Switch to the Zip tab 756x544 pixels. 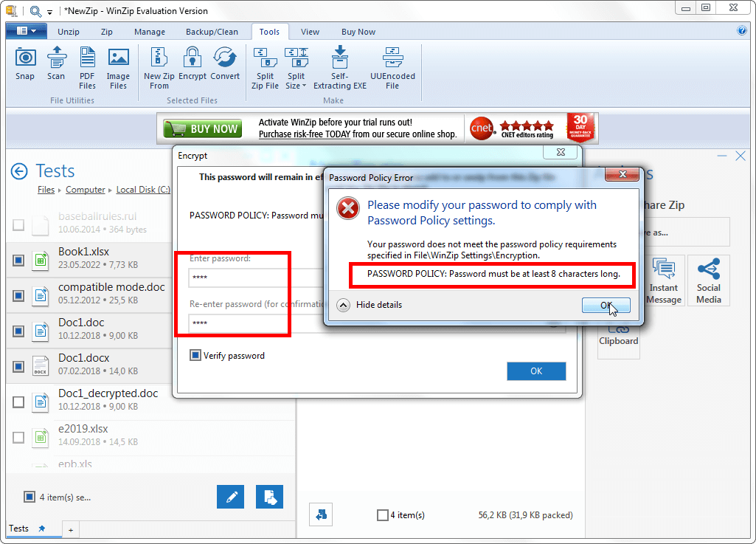(x=106, y=32)
